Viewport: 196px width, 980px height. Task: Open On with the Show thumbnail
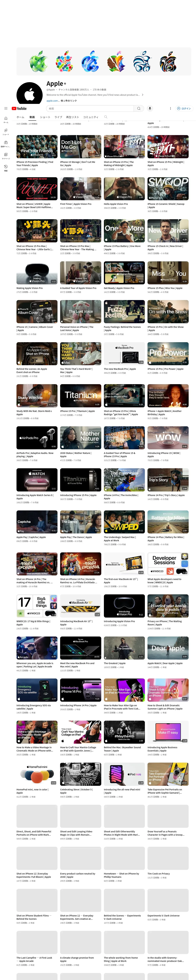pyautogui.click(x=168, y=312)
